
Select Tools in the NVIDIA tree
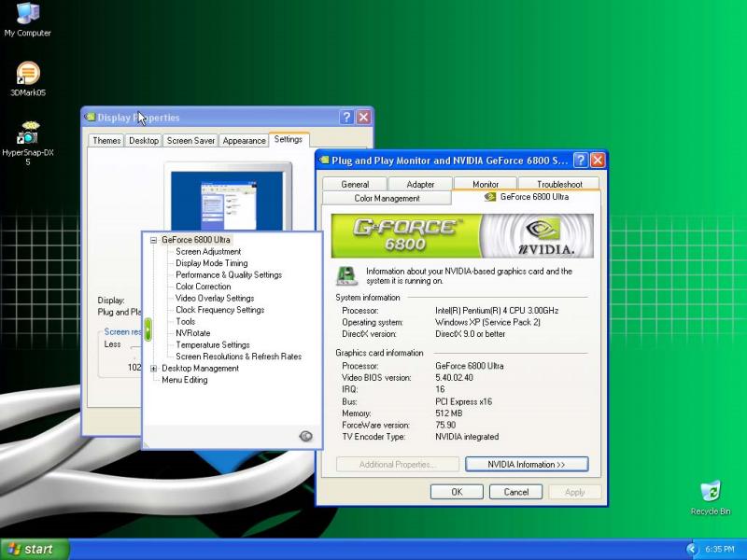point(185,321)
